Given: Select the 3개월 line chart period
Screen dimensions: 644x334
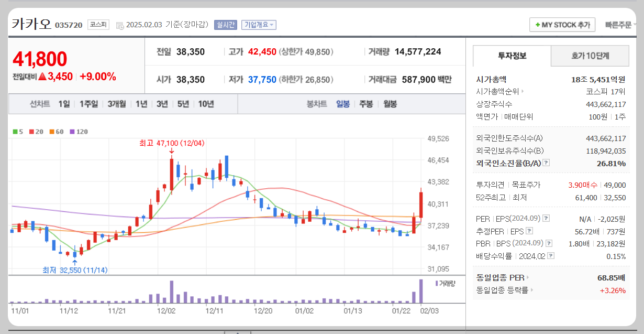Looking at the screenshot, I should tap(117, 104).
